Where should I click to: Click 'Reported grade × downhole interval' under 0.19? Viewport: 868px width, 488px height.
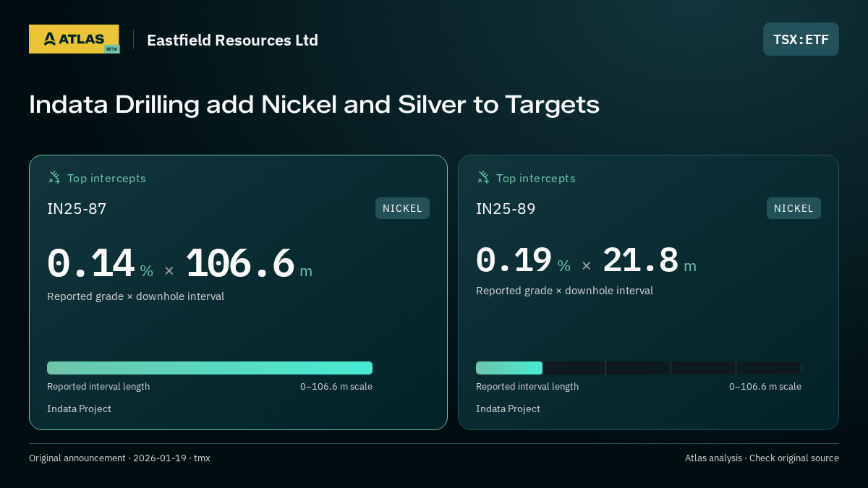point(564,291)
